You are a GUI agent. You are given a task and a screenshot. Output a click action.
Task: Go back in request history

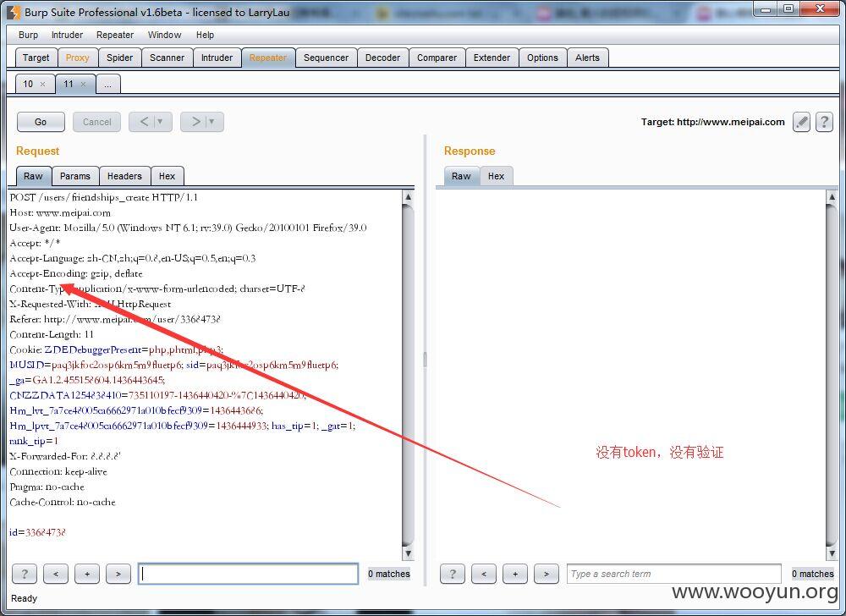point(144,122)
